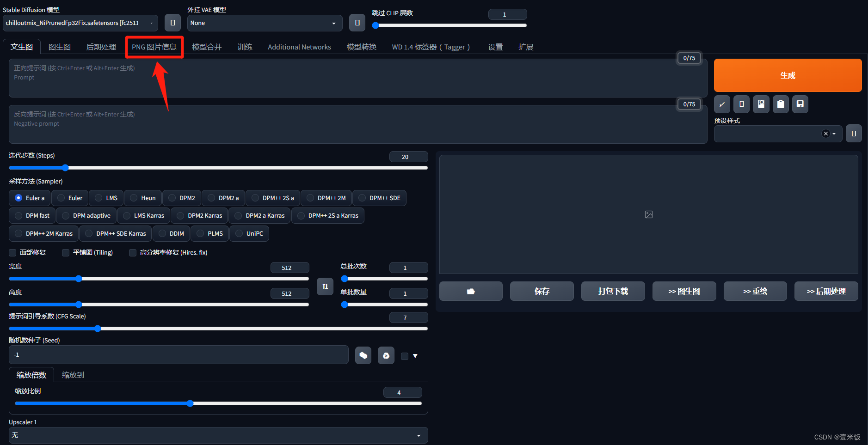Screen dimensions: 868x445
Task: Send to >> 图生图 button
Action: (684, 291)
